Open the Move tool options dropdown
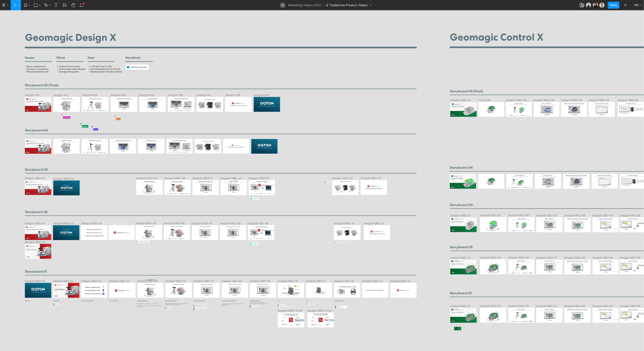Image resolution: width=644 pixels, height=351 pixels. pos(19,5)
